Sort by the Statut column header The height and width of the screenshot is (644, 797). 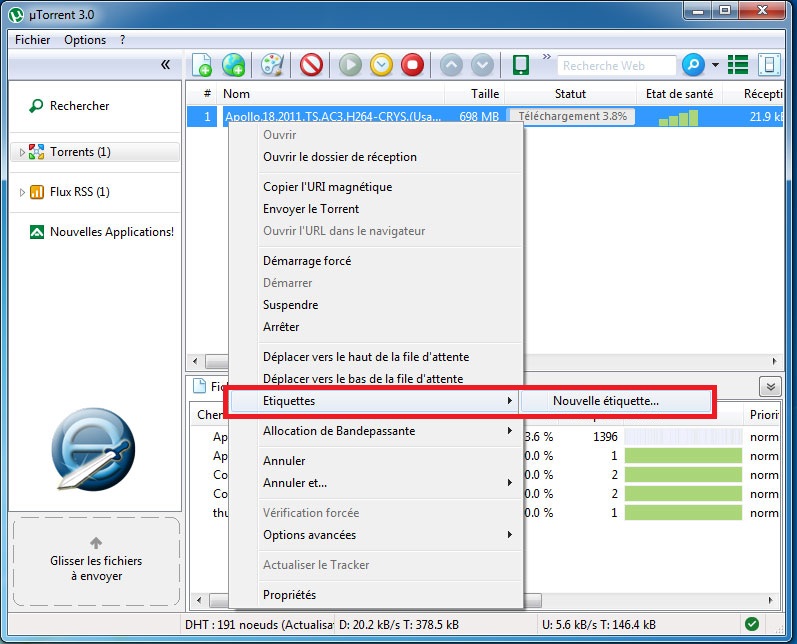point(570,94)
